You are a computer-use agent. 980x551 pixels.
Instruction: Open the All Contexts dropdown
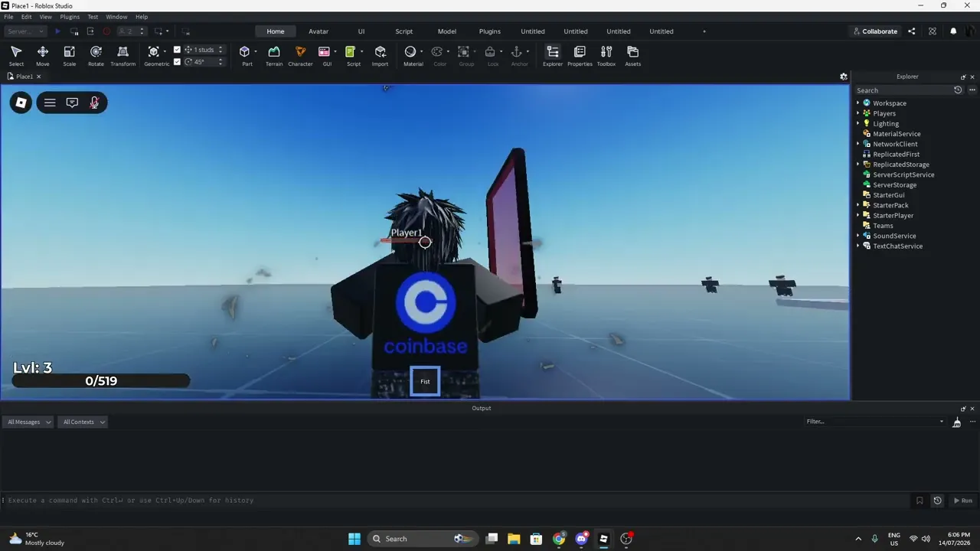(x=83, y=422)
